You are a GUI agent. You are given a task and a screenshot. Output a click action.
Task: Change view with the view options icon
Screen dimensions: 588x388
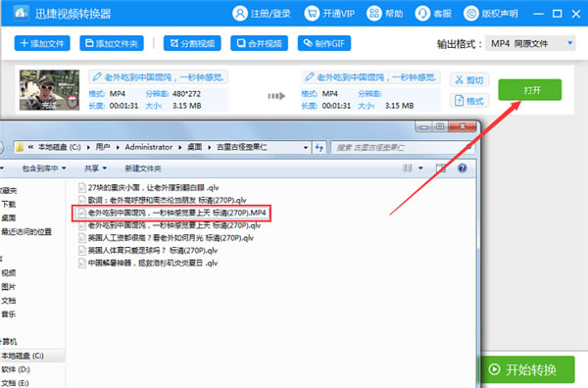(x=408, y=169)
